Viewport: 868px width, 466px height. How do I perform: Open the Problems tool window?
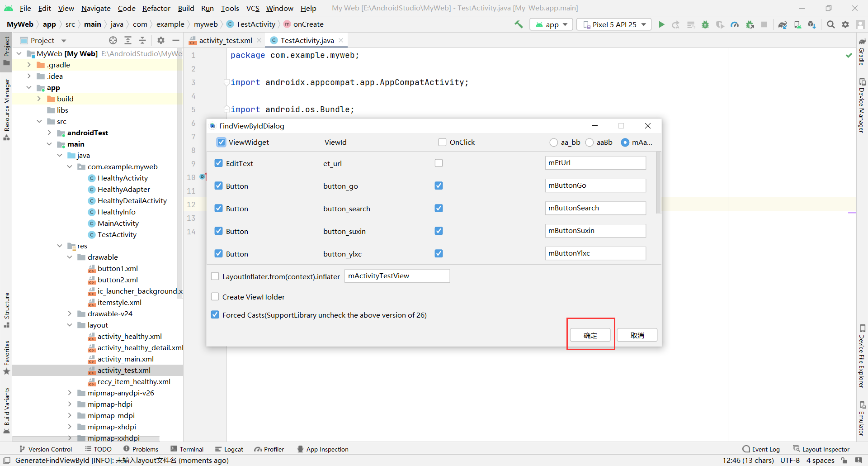pos(141,449)
